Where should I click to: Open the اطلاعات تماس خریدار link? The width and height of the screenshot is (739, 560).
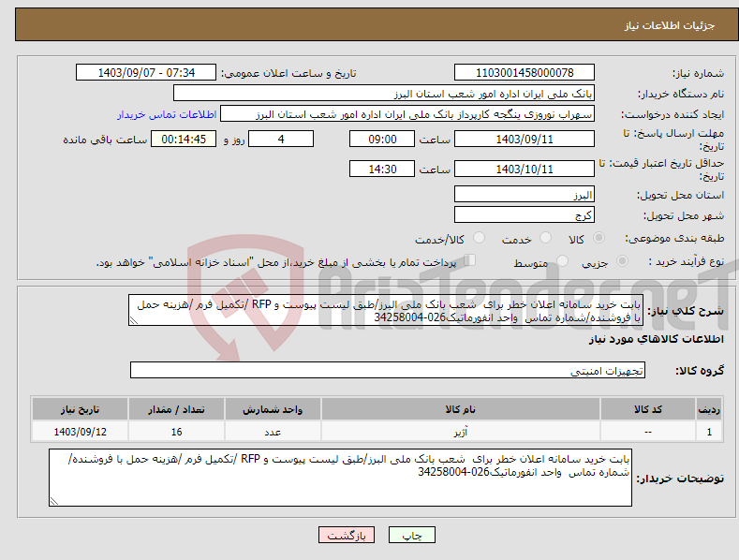point(167,114)
